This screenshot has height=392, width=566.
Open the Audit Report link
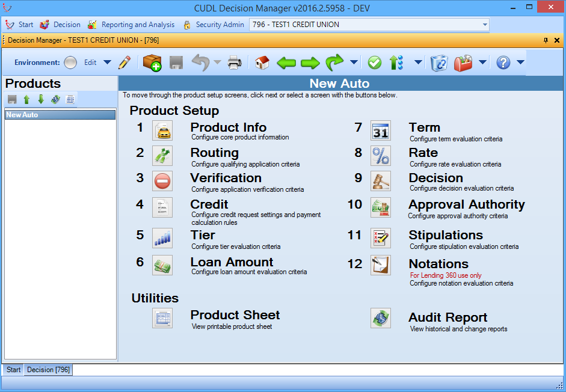tap(448, 317)
